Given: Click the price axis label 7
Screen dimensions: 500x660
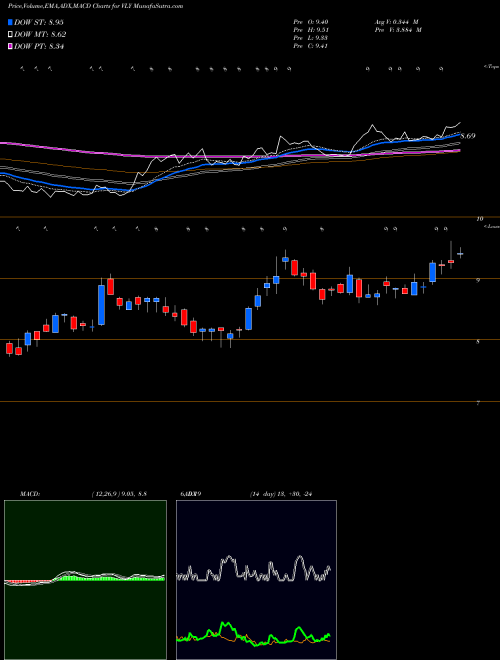Looking at the screenshot, I should click(478, 403).
